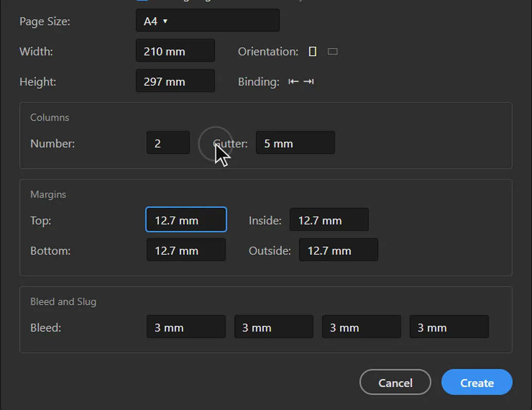This screenshot has width=532, height=410.
Task: Click the Columns section heading
Action: [49, 118]
